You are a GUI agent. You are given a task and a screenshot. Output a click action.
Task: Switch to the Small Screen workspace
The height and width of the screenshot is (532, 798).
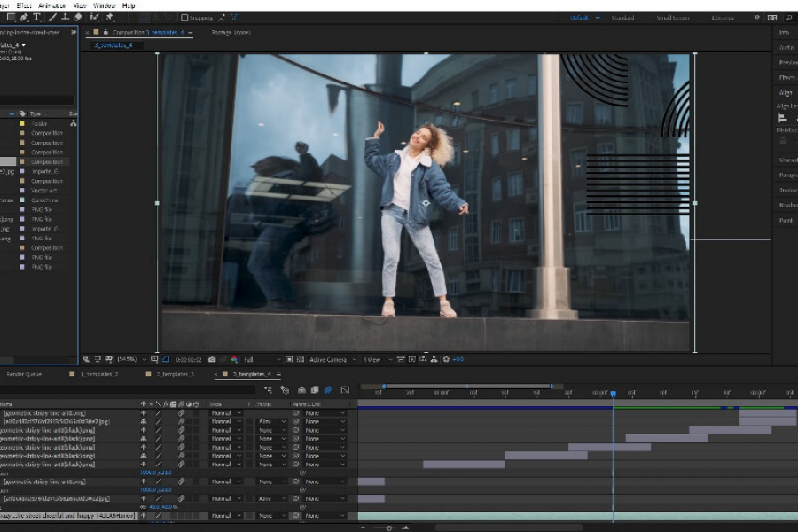tap(673, 18)
